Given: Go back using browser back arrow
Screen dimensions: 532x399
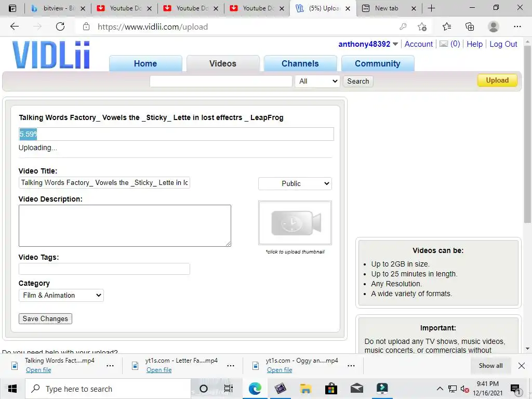Looking at the screenshot, I should 14,26.
